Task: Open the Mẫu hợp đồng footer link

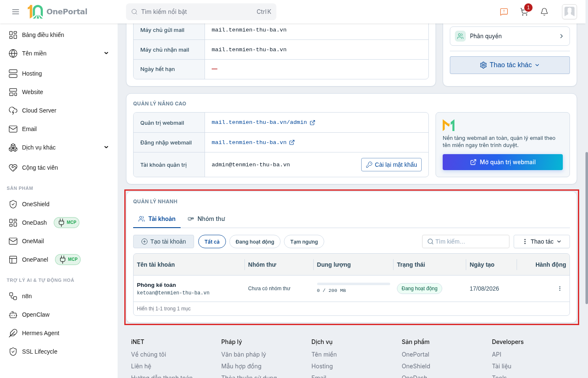Action: point(241,366)
